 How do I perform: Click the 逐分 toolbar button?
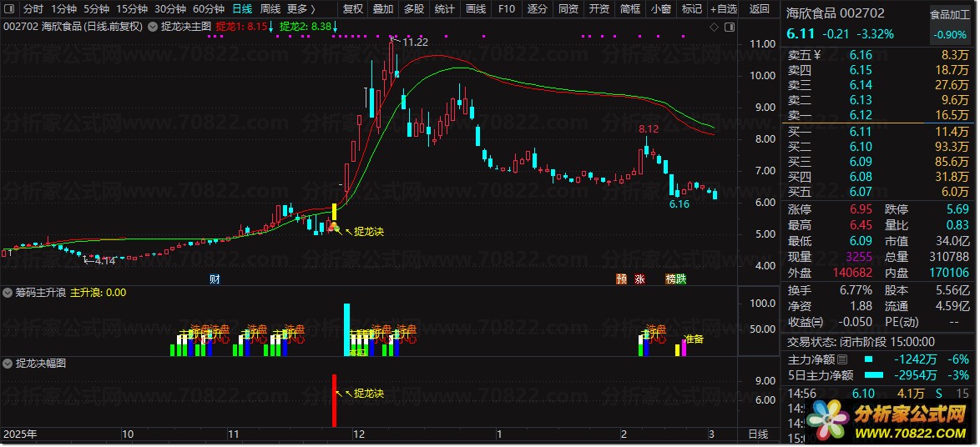click(537, 8)
